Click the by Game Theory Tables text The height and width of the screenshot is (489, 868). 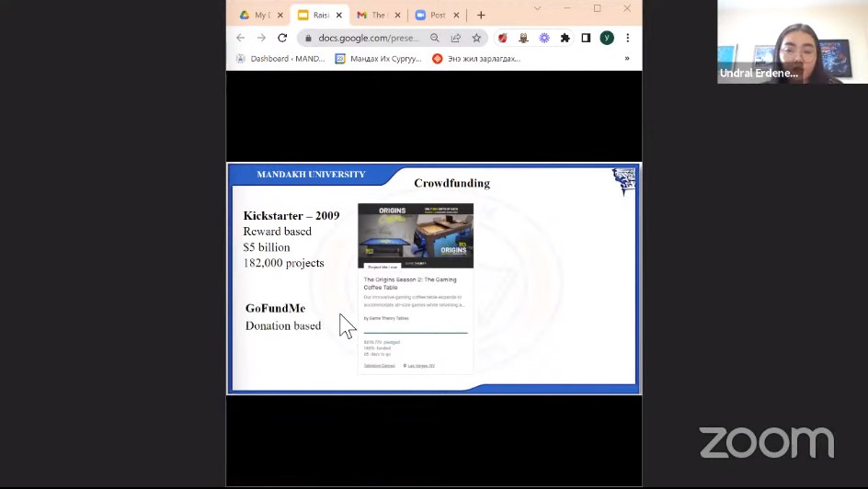386,318
